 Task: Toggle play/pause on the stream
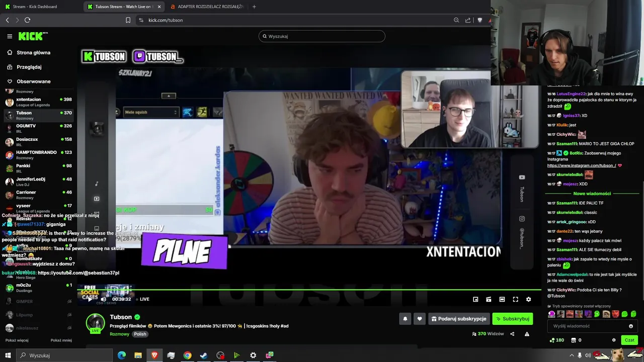(90, 299)
